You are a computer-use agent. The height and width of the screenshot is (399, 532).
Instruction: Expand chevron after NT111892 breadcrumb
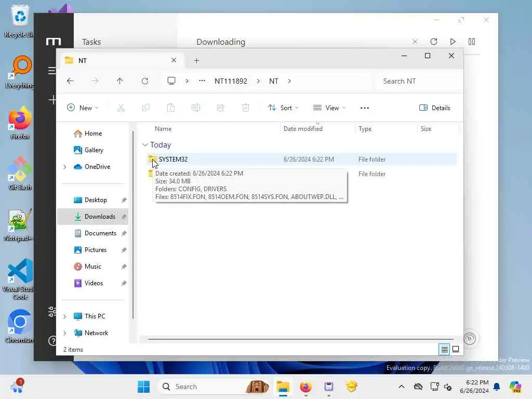(259, 81)
